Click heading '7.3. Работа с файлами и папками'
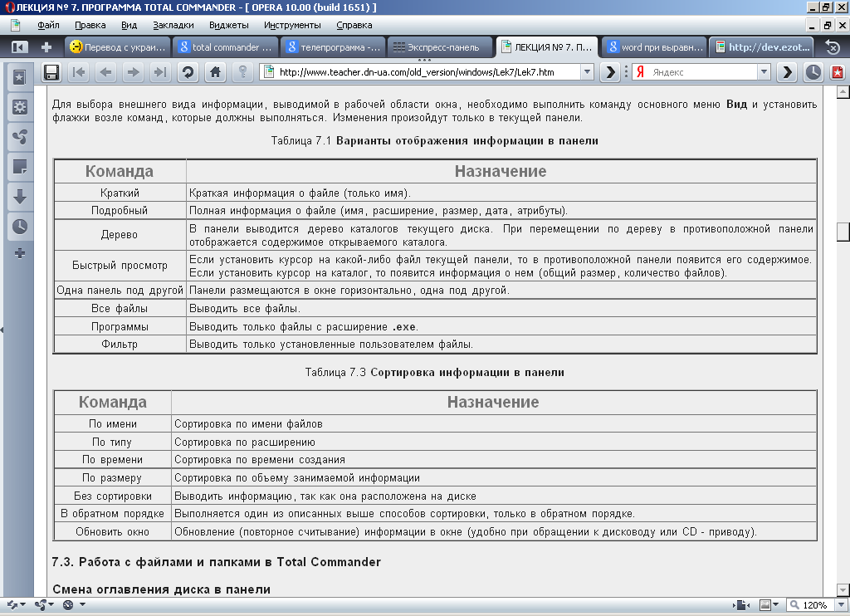Image resolution: width=850 pixels, height=616 pixels. pyautogui.click(x=217, y=562)
